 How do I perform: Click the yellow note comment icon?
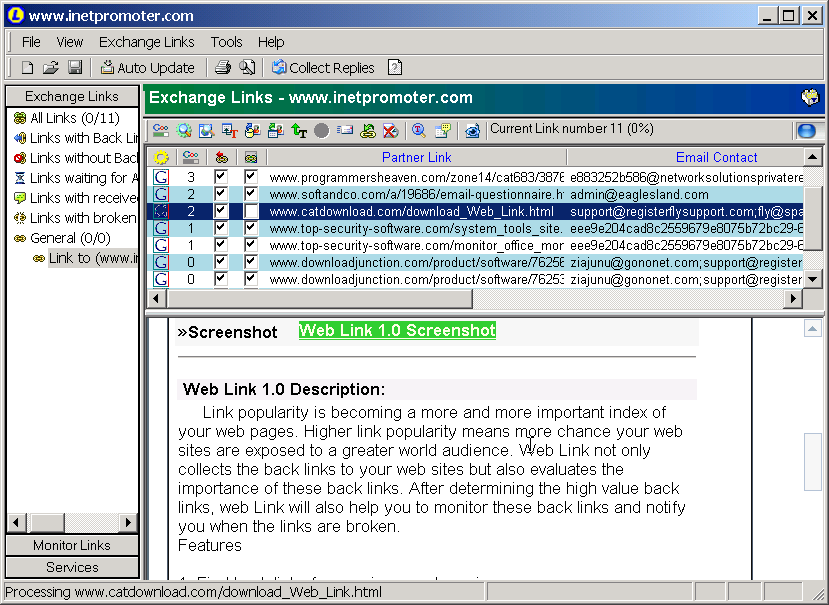tap(443, 130)
